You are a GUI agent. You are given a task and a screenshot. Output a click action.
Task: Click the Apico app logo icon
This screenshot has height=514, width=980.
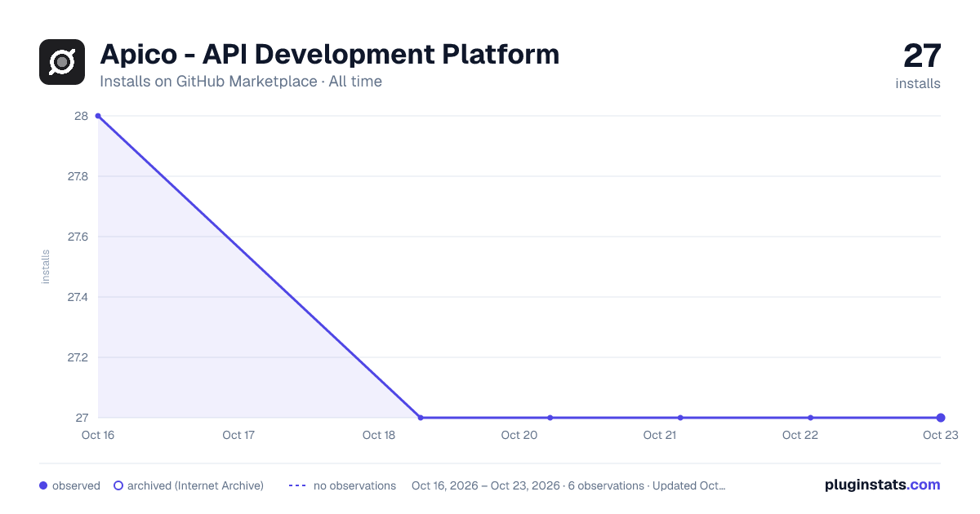point(62,62)
